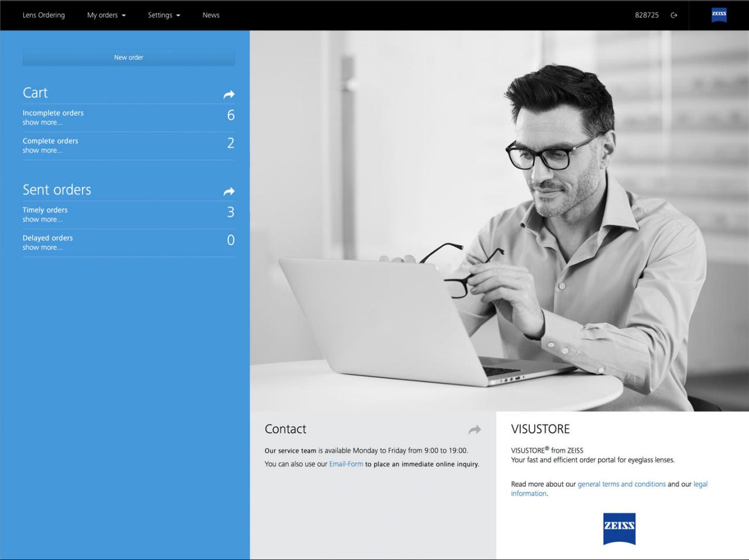Click the logout icon in the top bar
749x560 pixels.
(x=674, y=15)
